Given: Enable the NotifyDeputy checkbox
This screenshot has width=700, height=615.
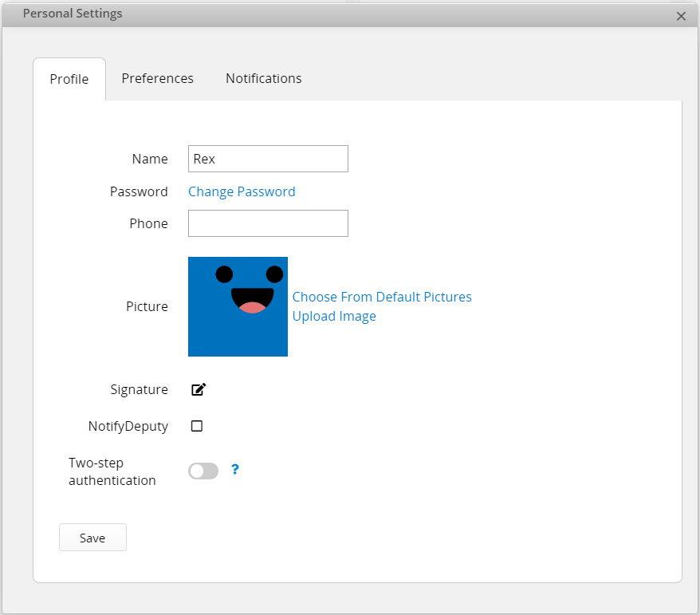Looking at the screenshot, I should pos(196,426).
